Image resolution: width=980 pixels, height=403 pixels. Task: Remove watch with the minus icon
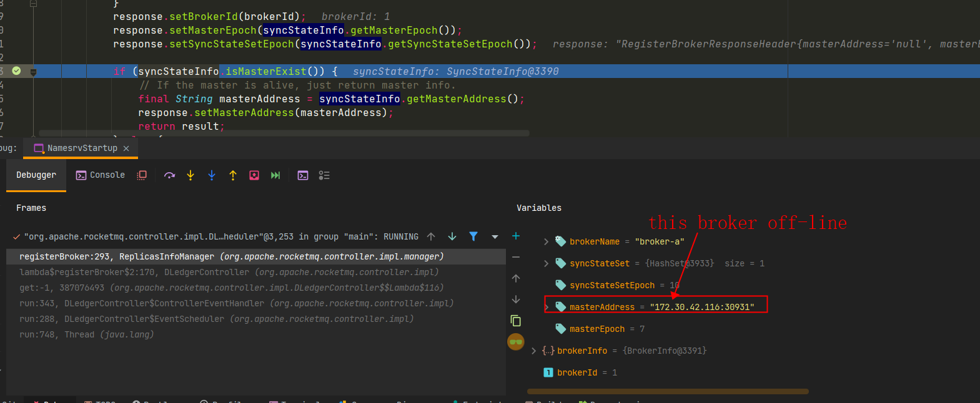(516, 257)
